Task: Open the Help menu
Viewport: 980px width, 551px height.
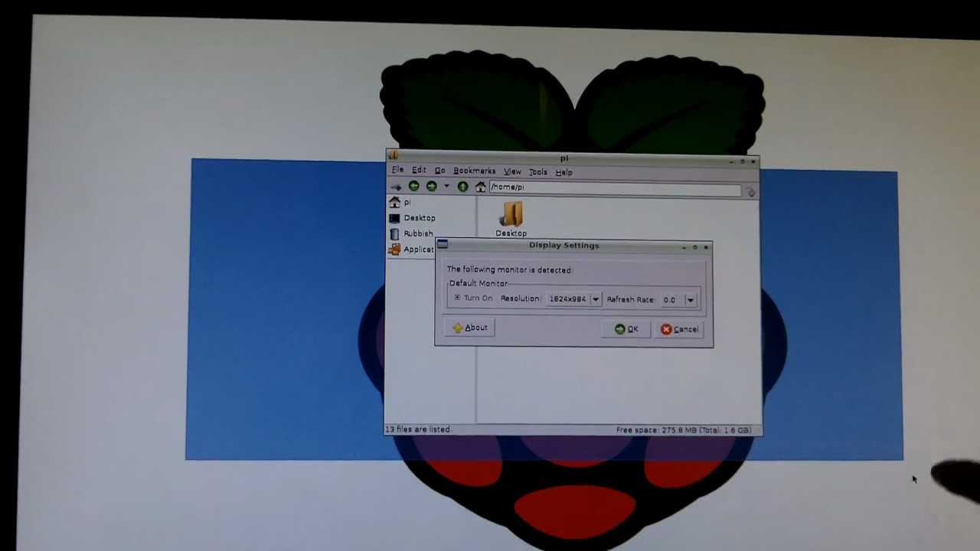Action: click(563, 172)
